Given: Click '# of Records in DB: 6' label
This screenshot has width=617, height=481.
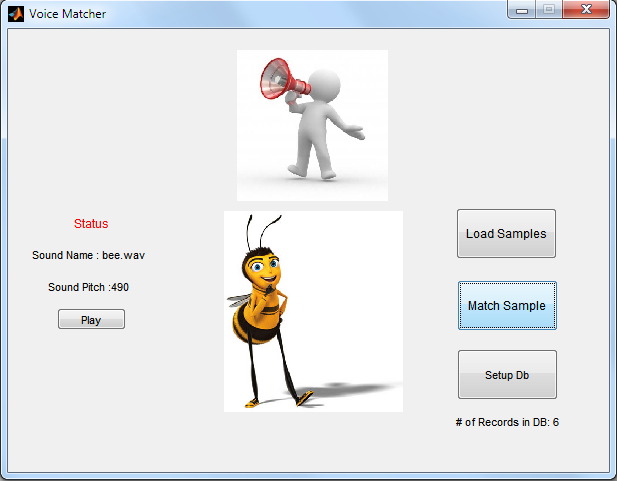Looking at the screenshot, I should (507, 422).
